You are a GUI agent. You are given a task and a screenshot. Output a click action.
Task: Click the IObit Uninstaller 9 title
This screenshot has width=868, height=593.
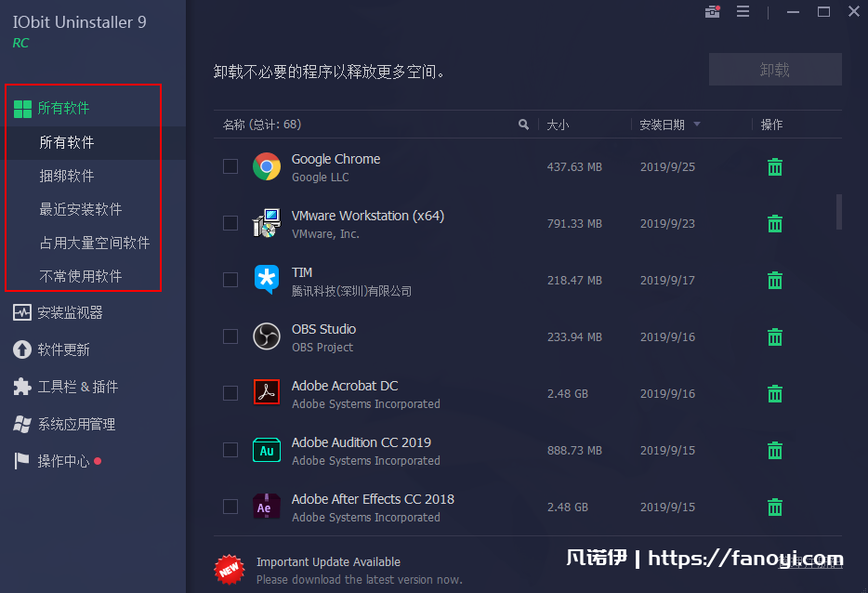click(x=79, y=22)
